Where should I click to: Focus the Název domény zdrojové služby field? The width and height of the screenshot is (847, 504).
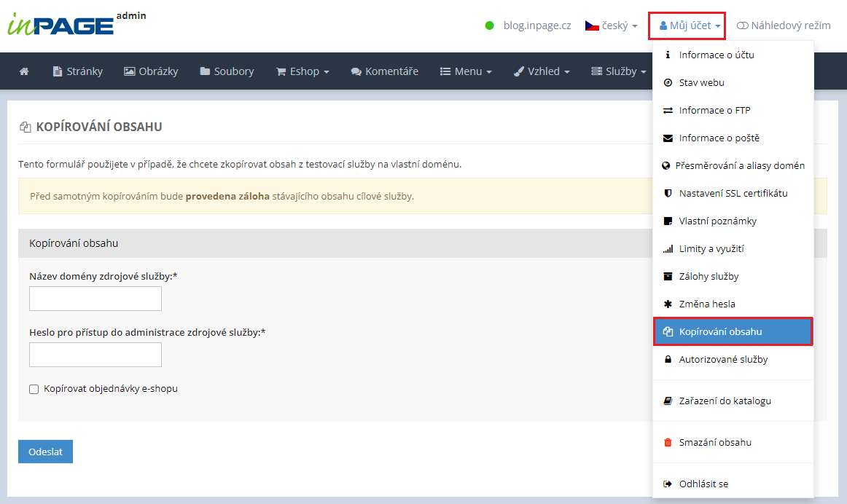pos(95,299)
